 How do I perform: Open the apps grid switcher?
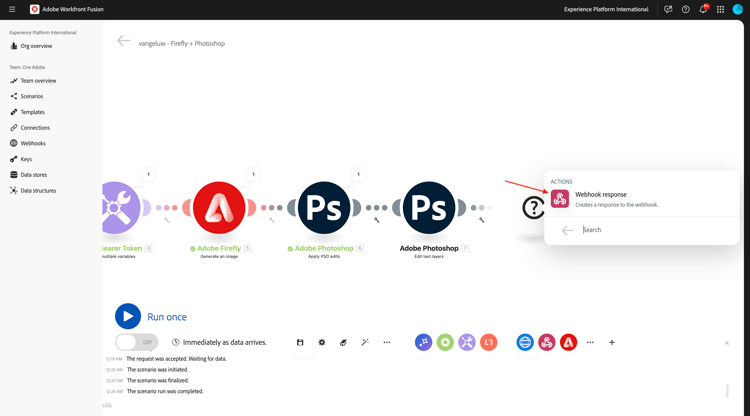(x=720, y=9)
